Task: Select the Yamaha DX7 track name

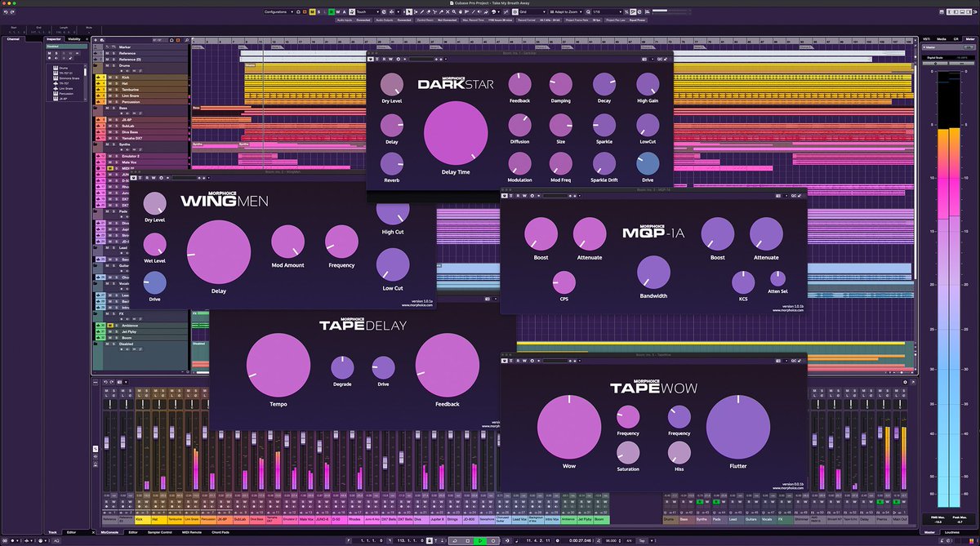Action: [132, 138]
